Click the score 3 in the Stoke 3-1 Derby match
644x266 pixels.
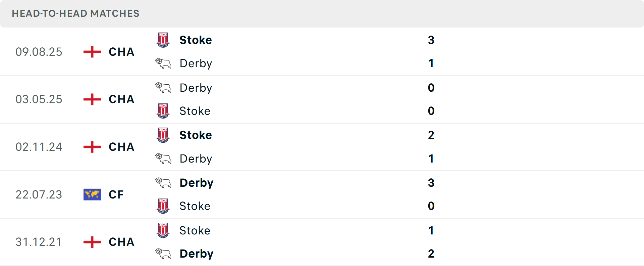pyautogui.click(x=431, y=40)
